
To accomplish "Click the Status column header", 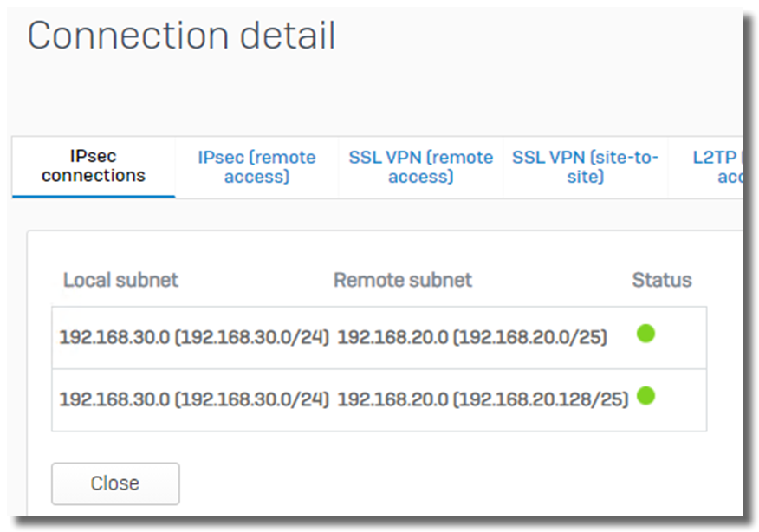I will point(662,280).
